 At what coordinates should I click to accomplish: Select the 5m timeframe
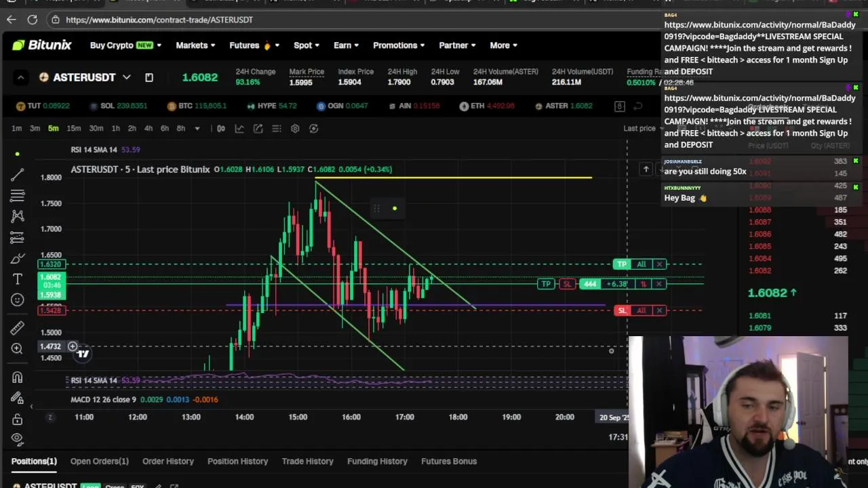(x=53, y=128)
